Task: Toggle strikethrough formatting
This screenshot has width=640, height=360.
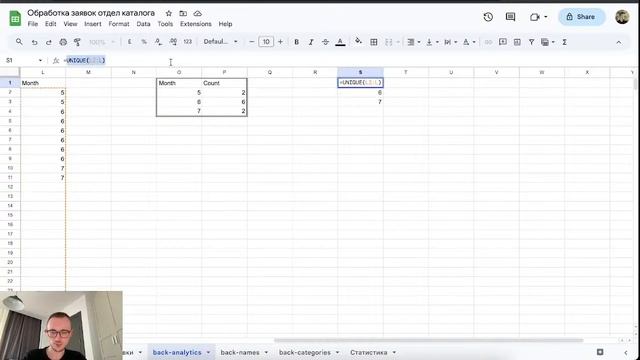Action: tap(325, 42)
